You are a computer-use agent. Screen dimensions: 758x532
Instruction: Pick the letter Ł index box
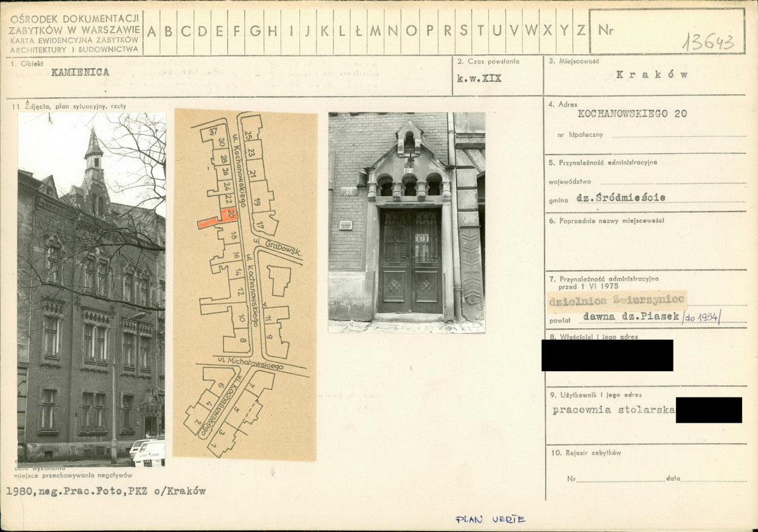coord(358,31)
